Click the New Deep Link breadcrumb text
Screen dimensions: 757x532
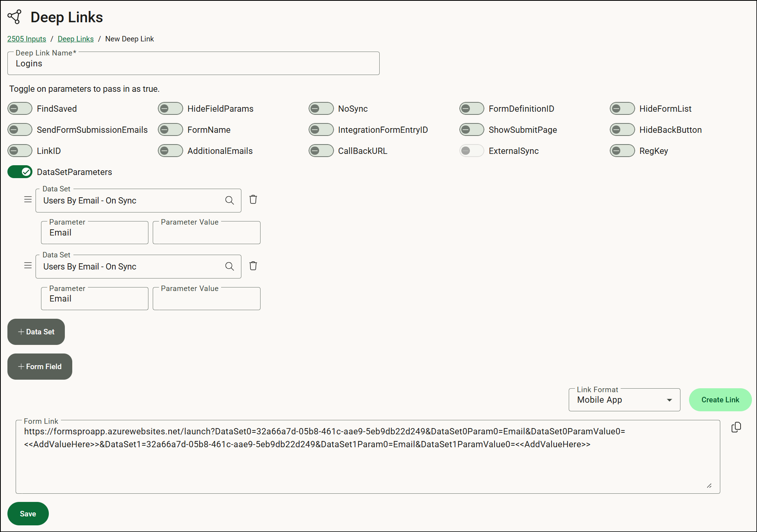(130, 39)
